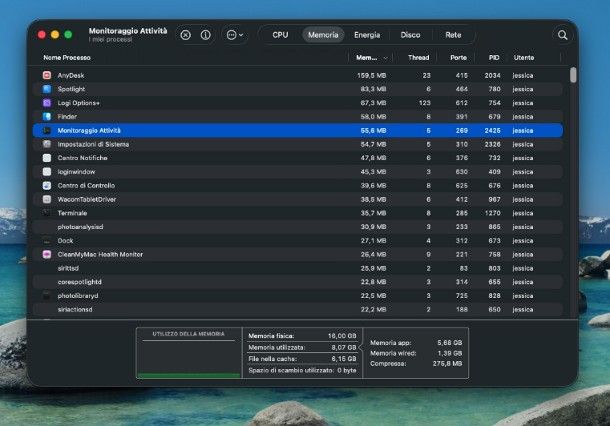Click the Impostazioni di Sistema icon

coord(47,144)
